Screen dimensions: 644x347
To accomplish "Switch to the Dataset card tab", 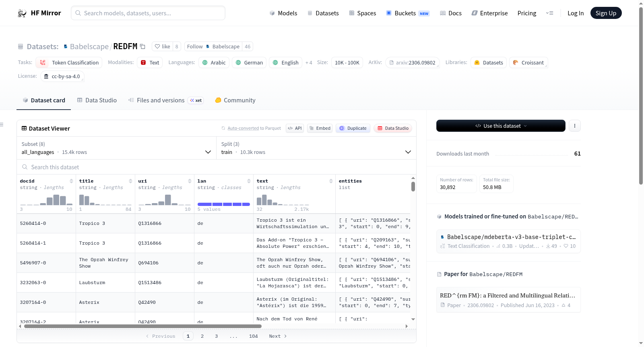I will click(43, 100).
